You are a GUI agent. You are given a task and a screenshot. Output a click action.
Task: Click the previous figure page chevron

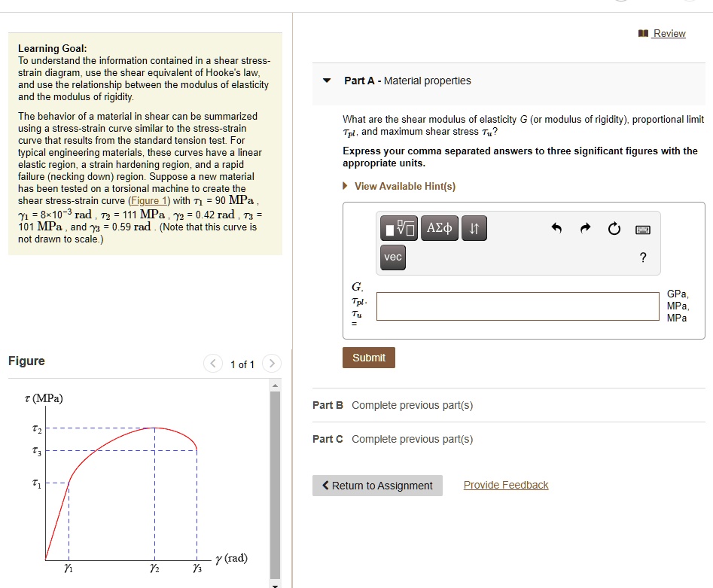[212, 364]
